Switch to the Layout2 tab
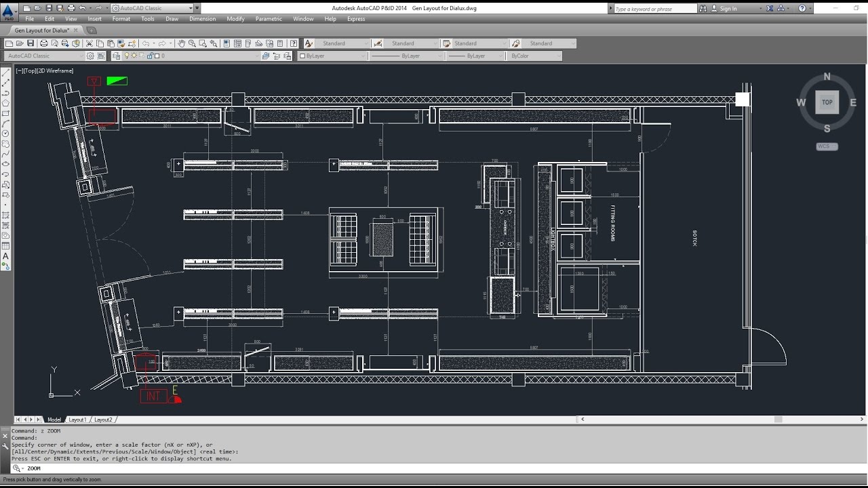Screen dimensions: 868x488 pyautogui.click(x=103, y=420)
